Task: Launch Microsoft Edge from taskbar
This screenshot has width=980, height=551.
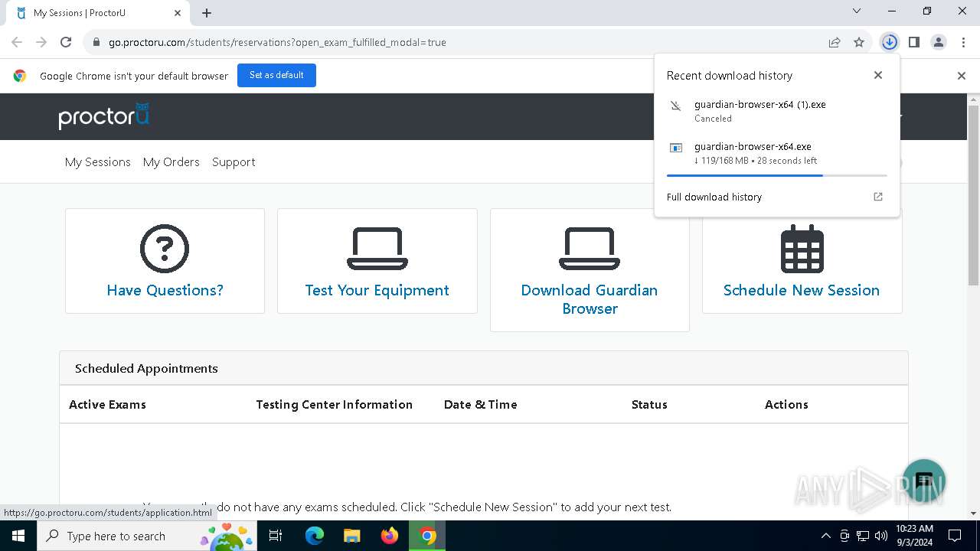Action: click(x=315, y=536)
